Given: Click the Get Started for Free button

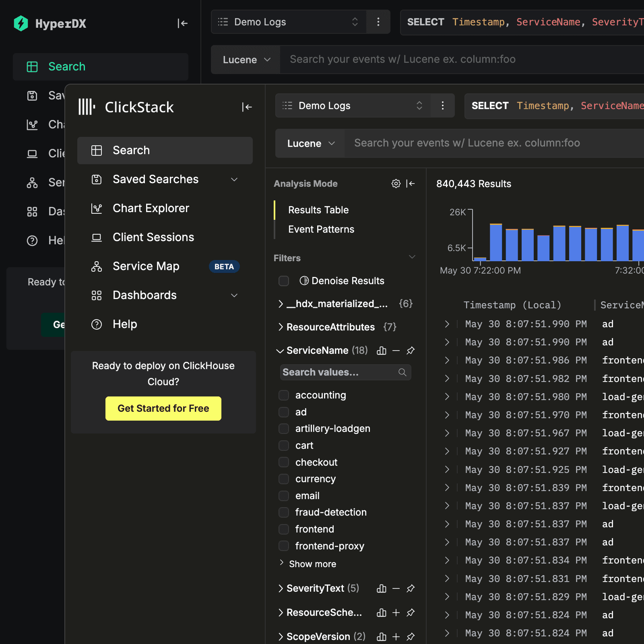Looking at the screenshot, I should coord(163,409).
